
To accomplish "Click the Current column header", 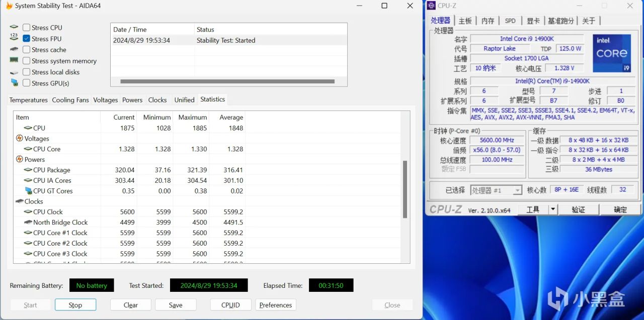I will (119, 117).
